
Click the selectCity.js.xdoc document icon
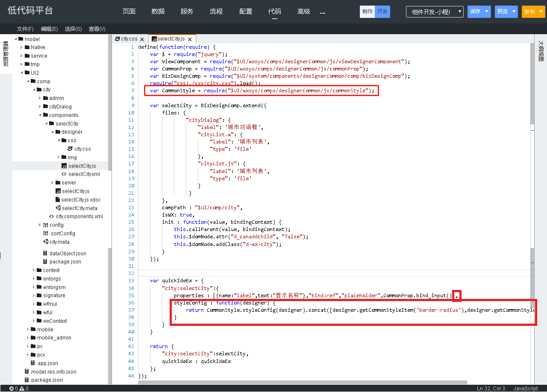58,200
